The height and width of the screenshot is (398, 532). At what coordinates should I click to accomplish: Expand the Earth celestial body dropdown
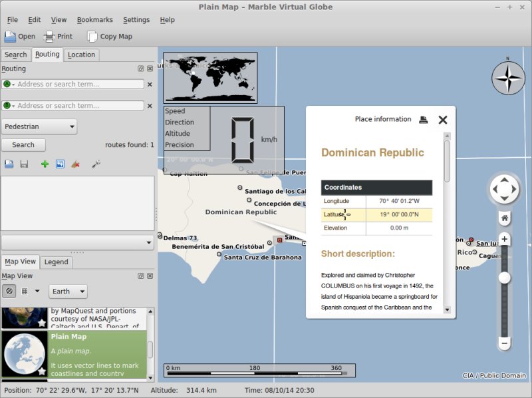point(68,292)
